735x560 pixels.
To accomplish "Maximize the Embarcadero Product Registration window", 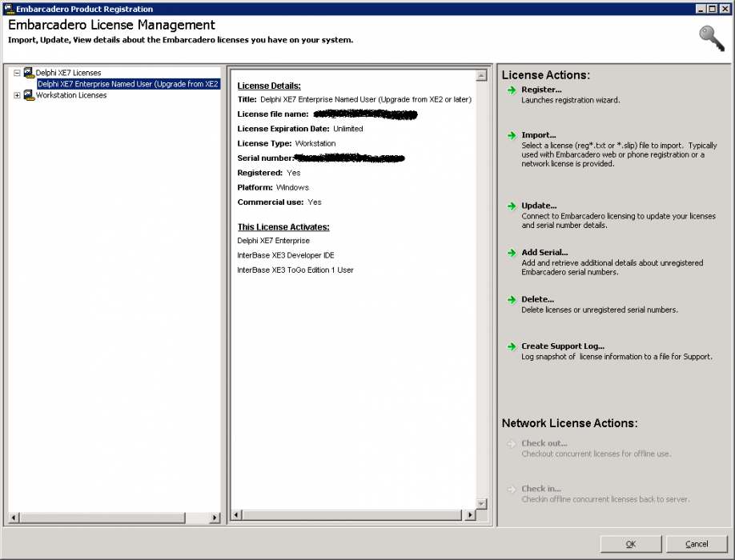I will 712,9.
